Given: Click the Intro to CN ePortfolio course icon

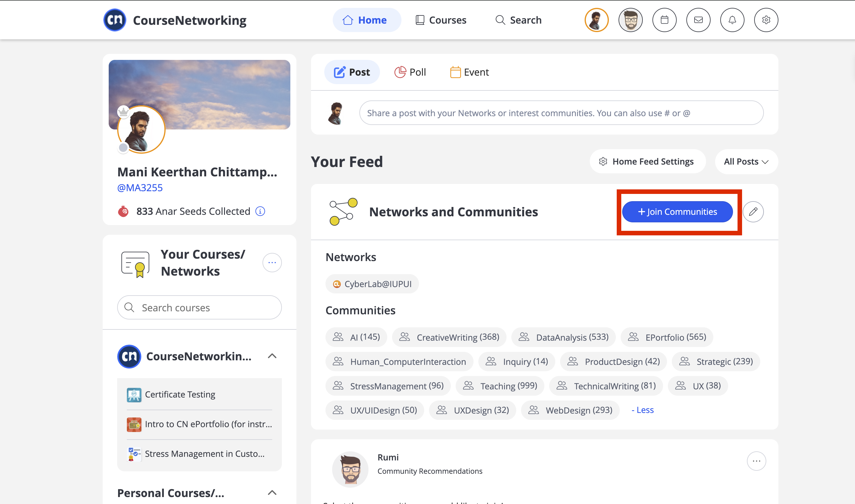Looking at the screenshot, I should coord(134,424).
